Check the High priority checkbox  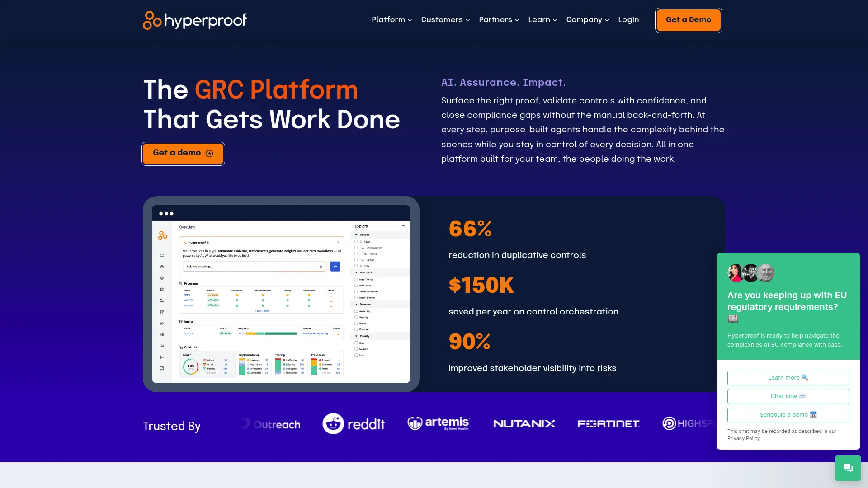tap(356, 343)
